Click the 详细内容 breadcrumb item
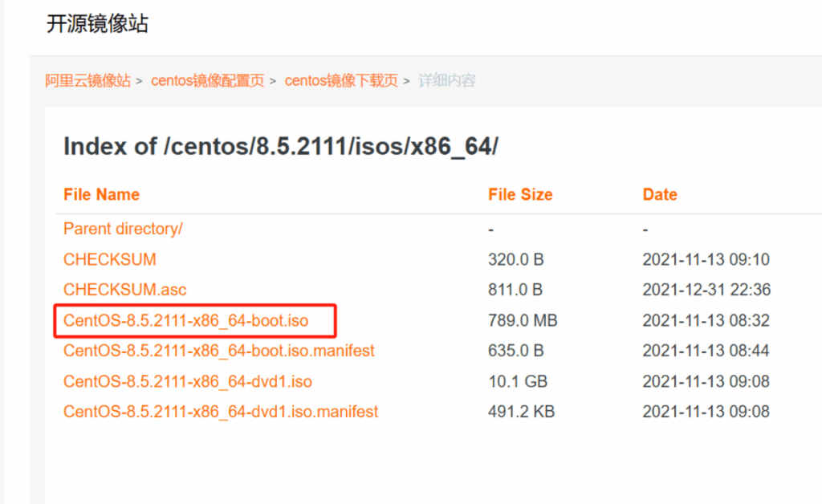 pos(447,80)
